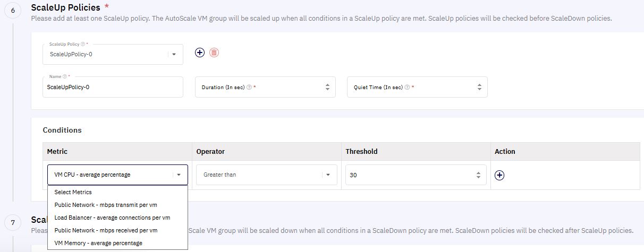Screen dimensions: 644x252
Task: Choose Public Network mbps received per vm
Action: (117, 230)
